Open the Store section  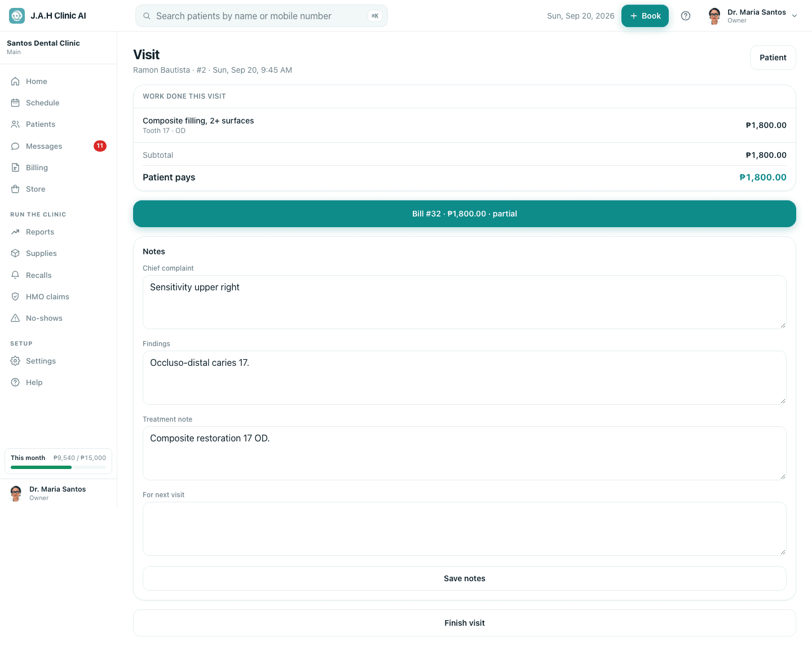[59, 189]
